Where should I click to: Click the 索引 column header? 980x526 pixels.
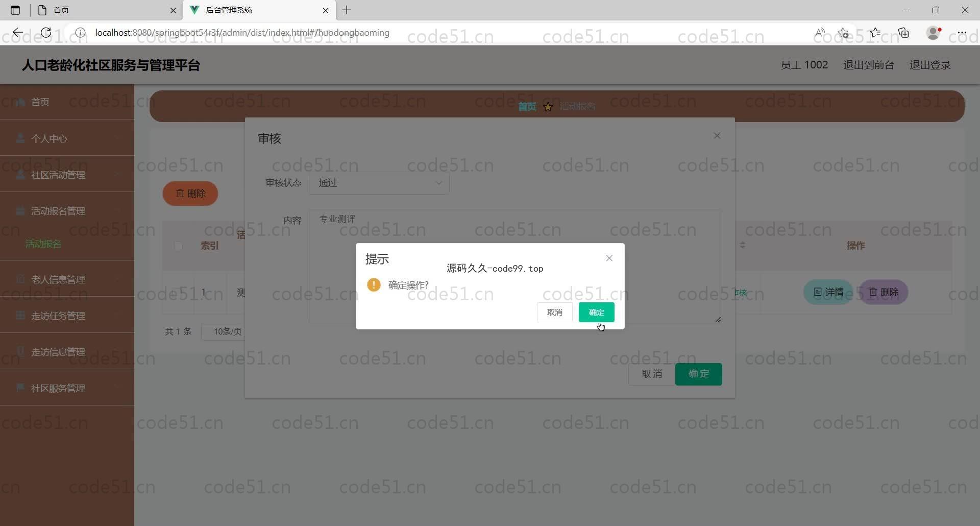(x=209, y=246)
